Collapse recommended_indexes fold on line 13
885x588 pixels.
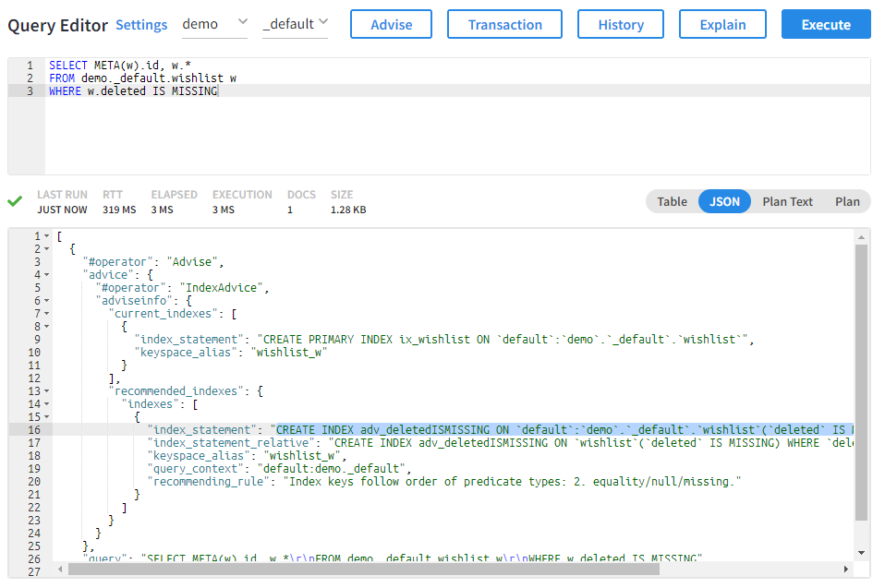click(x=47, y=391)
